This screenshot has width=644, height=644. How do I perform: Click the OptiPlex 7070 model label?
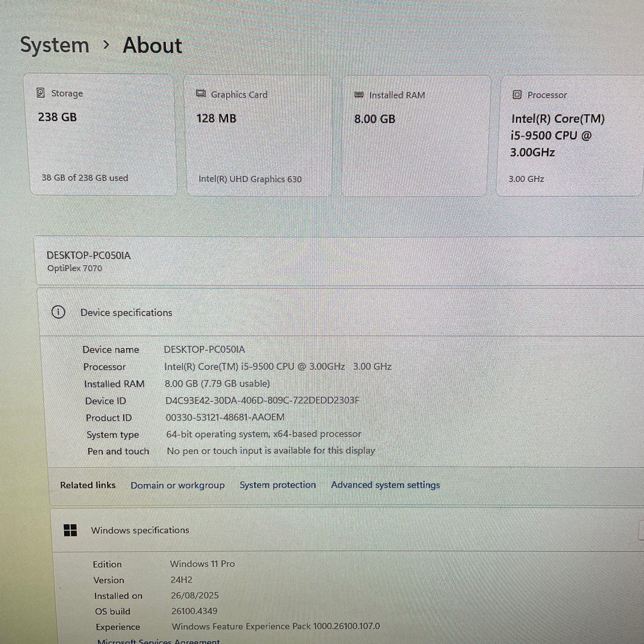(75, 268)
